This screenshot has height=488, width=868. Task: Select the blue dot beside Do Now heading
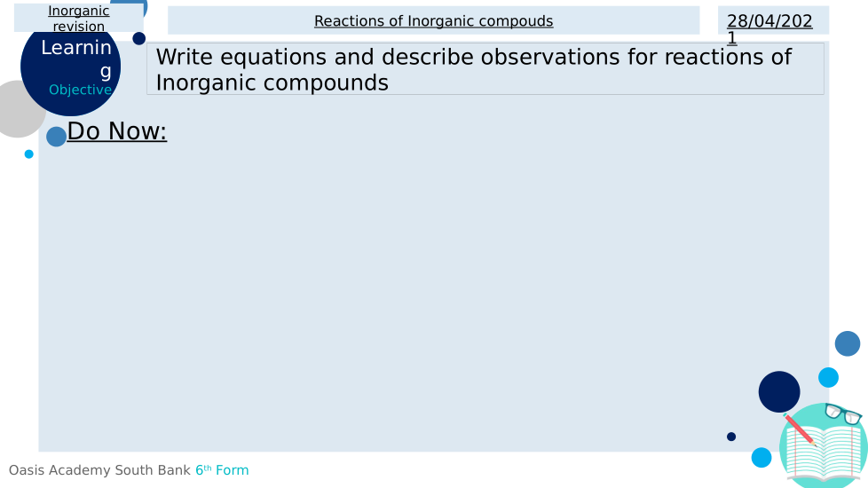56,137
